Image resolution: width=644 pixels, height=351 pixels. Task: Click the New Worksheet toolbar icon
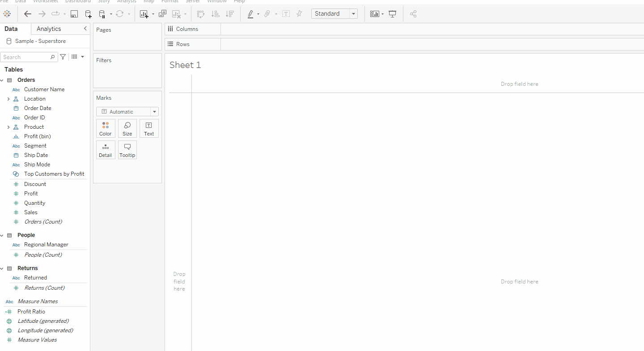(144, 14)
